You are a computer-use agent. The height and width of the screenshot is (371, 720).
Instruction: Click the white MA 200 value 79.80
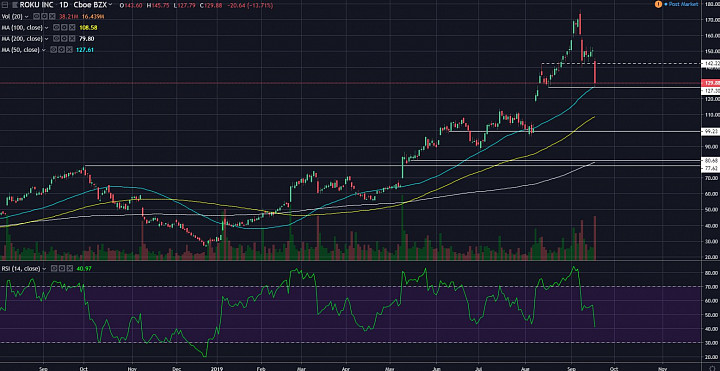coord(87,39)
